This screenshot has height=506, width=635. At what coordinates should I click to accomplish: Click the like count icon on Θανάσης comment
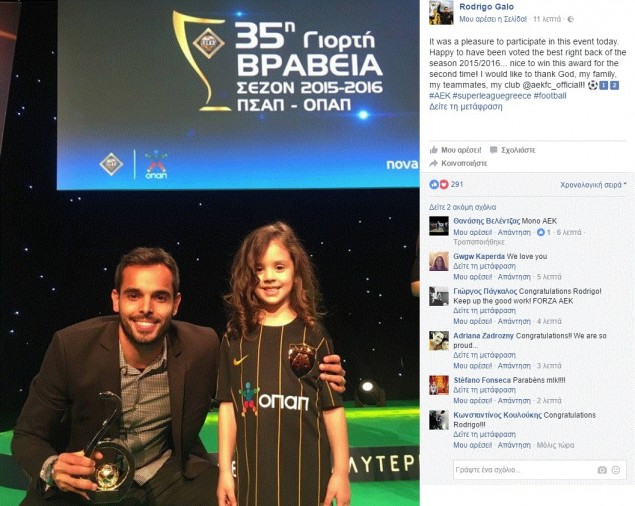[541, 232]
